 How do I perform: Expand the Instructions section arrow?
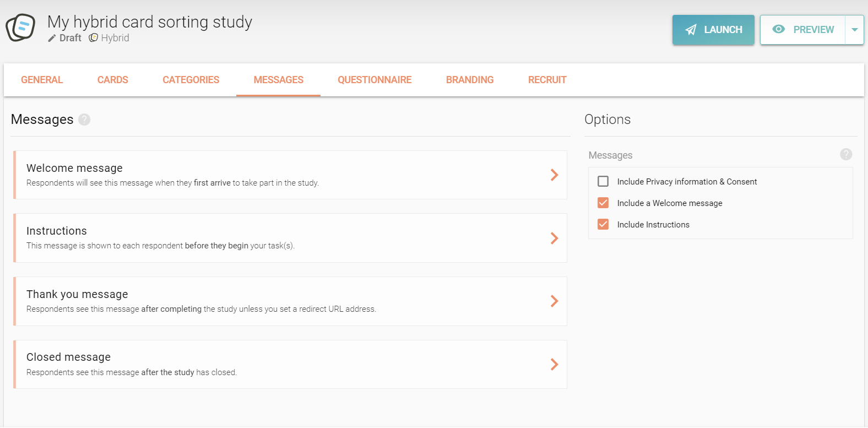point(554,238)
